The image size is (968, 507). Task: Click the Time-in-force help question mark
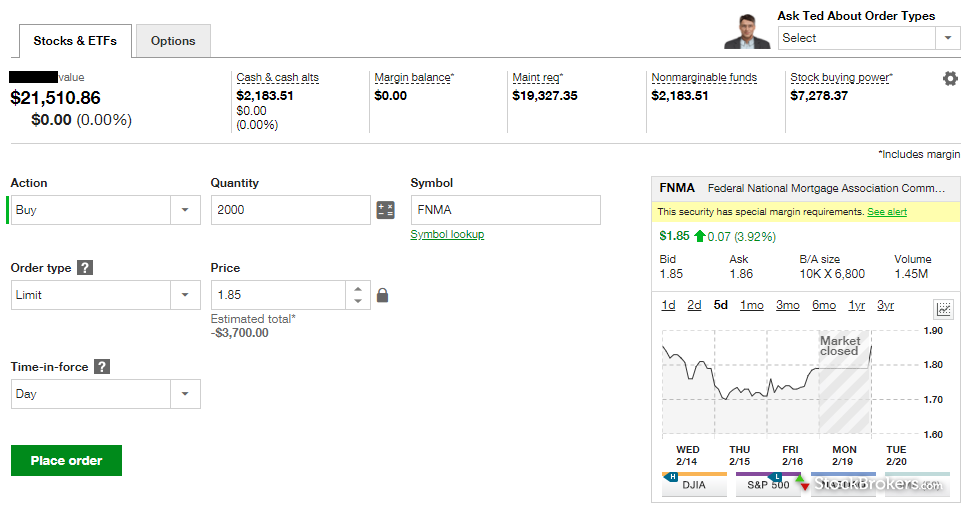point(102,366)
